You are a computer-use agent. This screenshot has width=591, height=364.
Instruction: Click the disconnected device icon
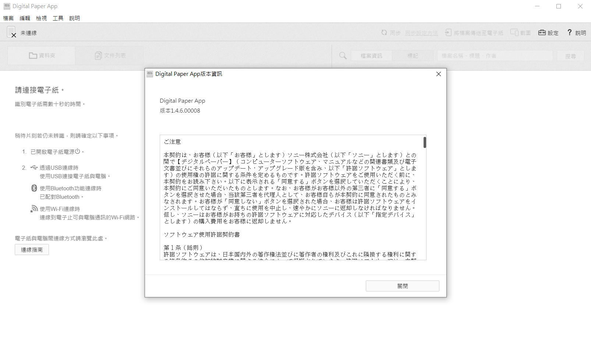12,32
